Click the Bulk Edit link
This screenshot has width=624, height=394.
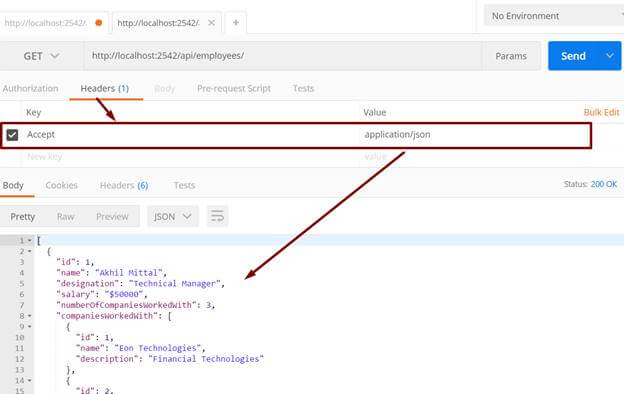pos(601,112)
